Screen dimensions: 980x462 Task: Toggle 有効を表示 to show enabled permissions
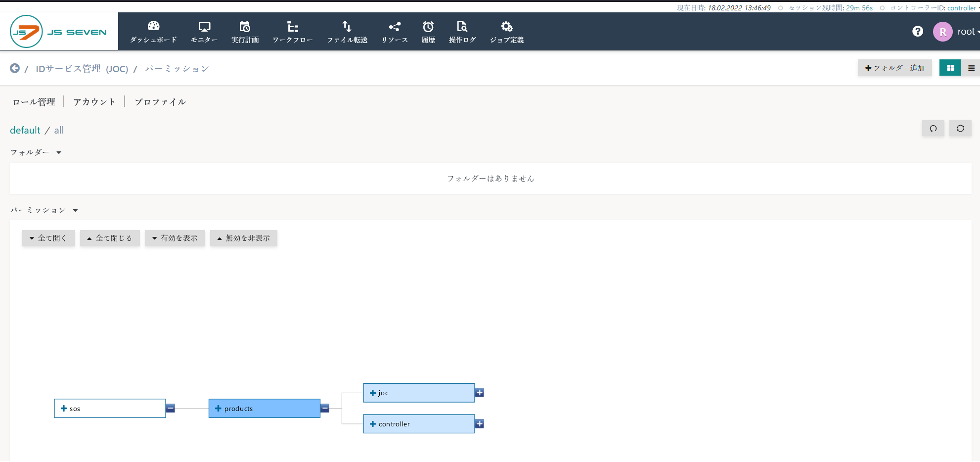click(x=175, y=238)
